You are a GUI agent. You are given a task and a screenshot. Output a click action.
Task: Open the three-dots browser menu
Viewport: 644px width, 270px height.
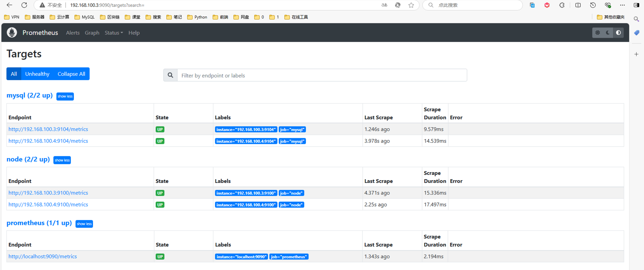623,5
